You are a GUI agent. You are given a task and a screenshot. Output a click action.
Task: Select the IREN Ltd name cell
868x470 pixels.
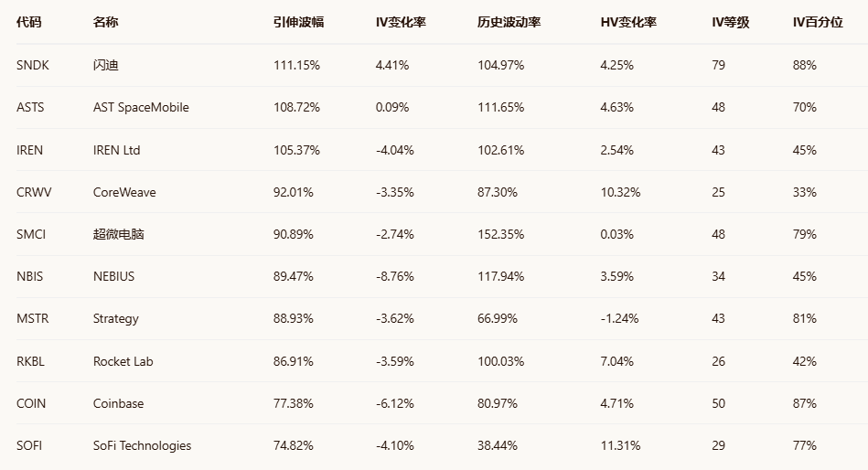click(x=117, y=150)
